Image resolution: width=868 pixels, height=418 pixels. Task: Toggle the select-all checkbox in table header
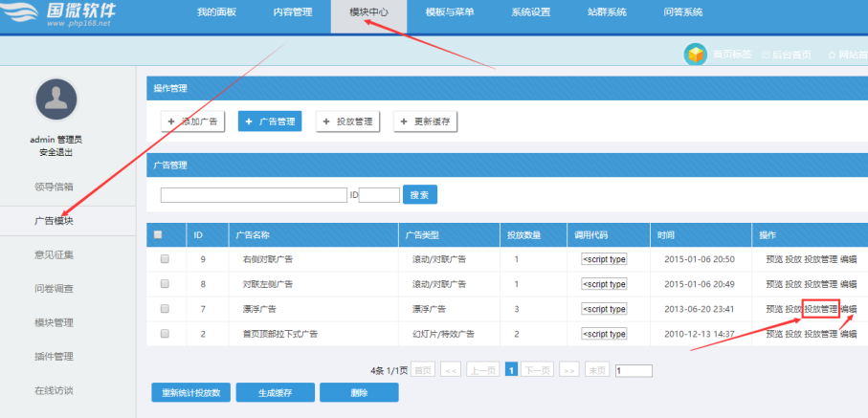[x=158, y=234]
